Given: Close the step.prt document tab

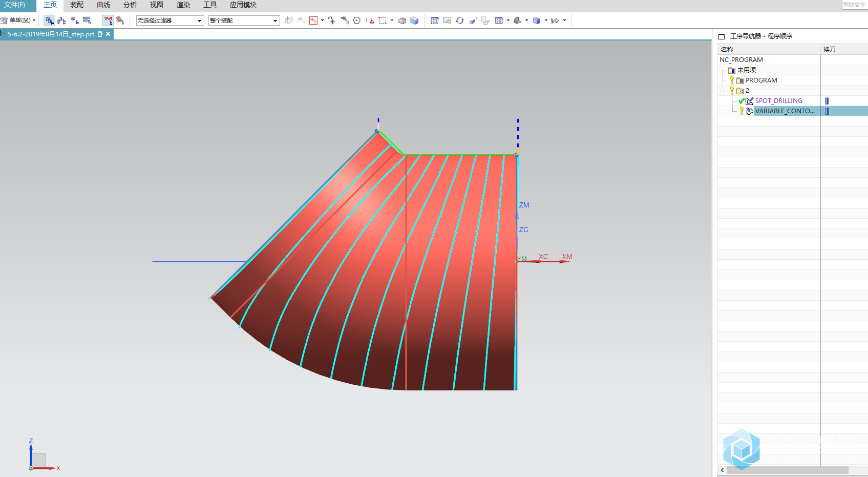Looking at the screenshot, I should pos(108,34).
